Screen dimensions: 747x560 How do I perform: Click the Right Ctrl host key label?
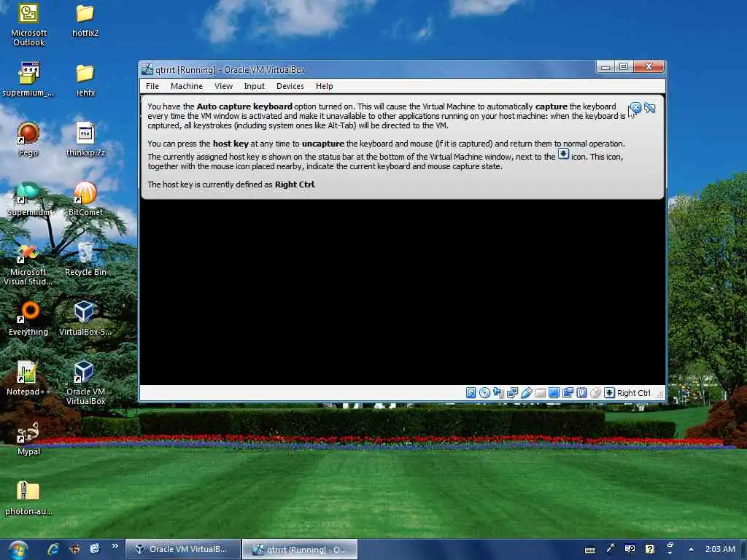pos(634,393)
